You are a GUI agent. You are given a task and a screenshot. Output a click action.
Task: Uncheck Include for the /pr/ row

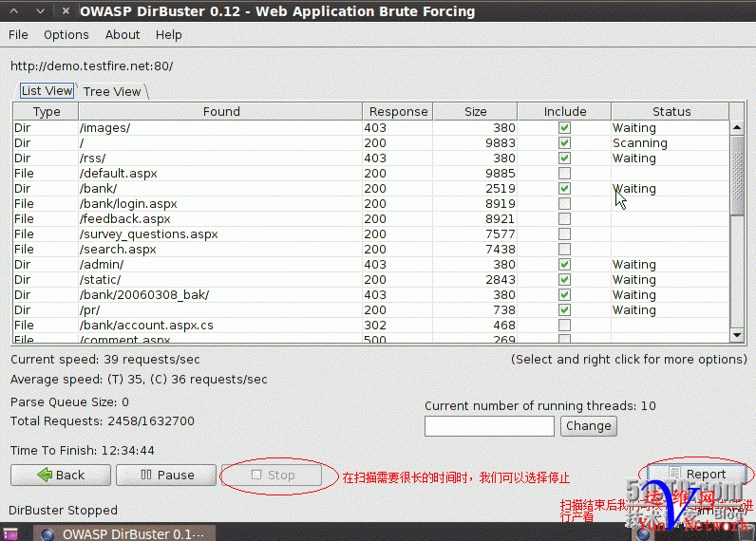pyautogui.click(x=564, y=309)
